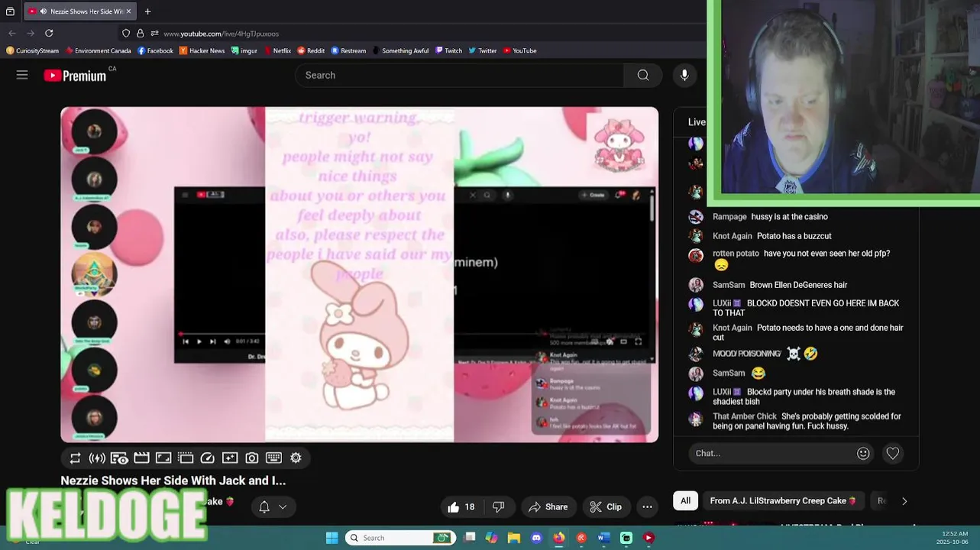Open the Windows Start button
The width and height of the screenshot is (980, 550).
pos(332,538)
